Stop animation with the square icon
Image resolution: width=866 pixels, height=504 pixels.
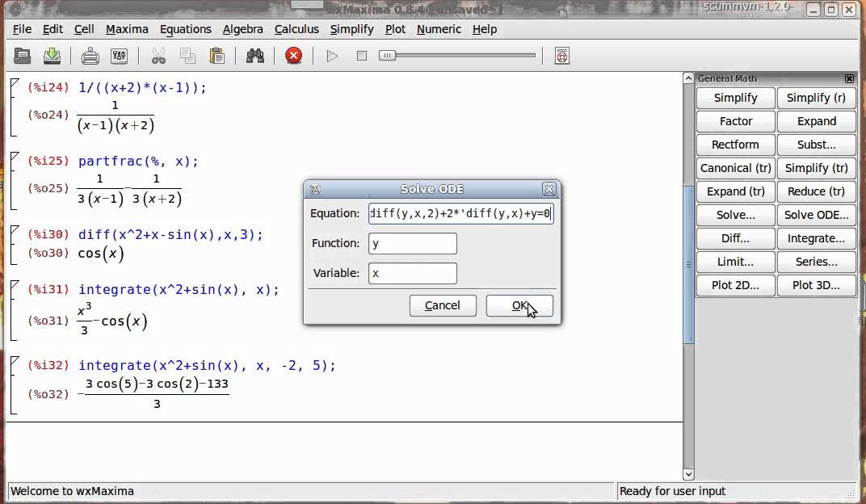tap(362, 56)
